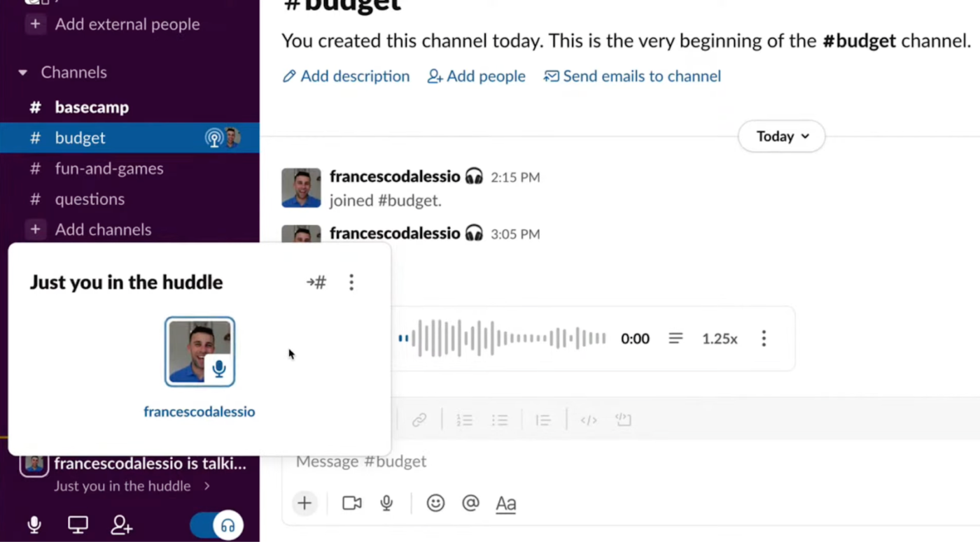980x542 pixels.
Task: Record a video clip with camera icon
Action: 352,503
